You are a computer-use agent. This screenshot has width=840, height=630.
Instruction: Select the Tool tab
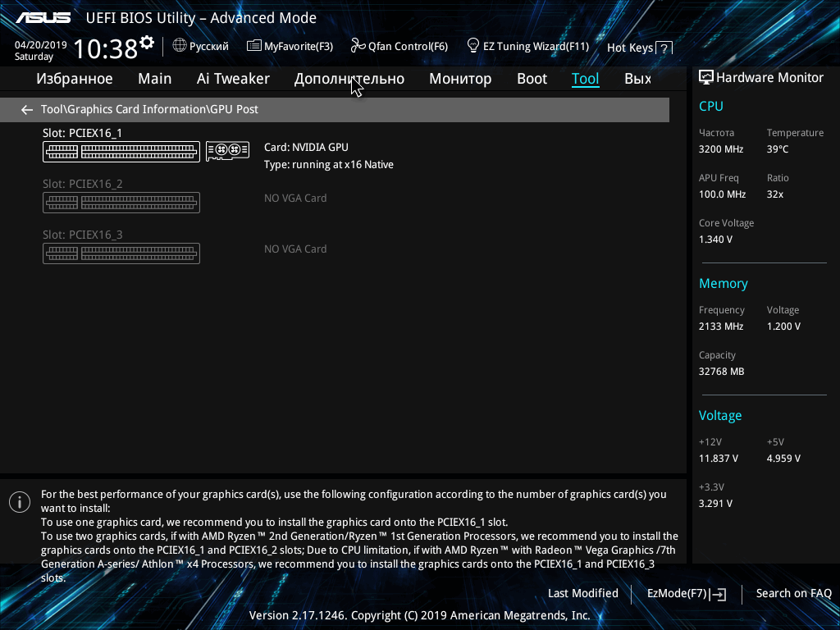click(x=585, y=79)
